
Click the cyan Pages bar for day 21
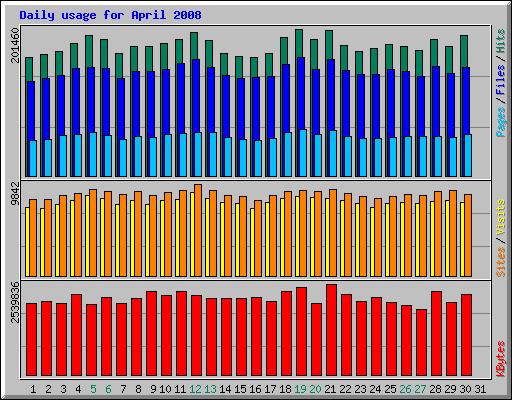333,153
